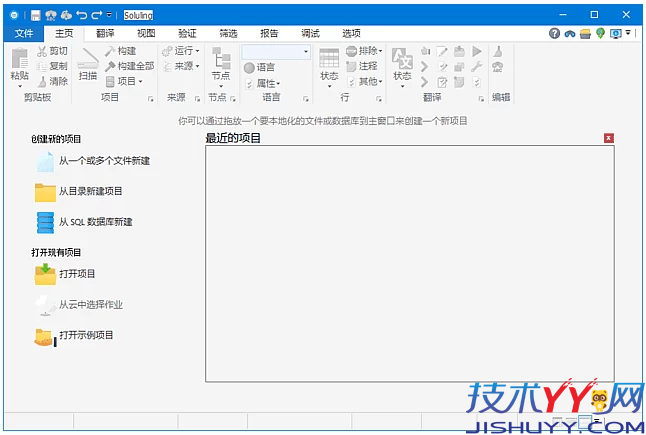Click the green globe pin icon
The width and height of the screenshot is (646, 435).
click(x=600, y=33)
